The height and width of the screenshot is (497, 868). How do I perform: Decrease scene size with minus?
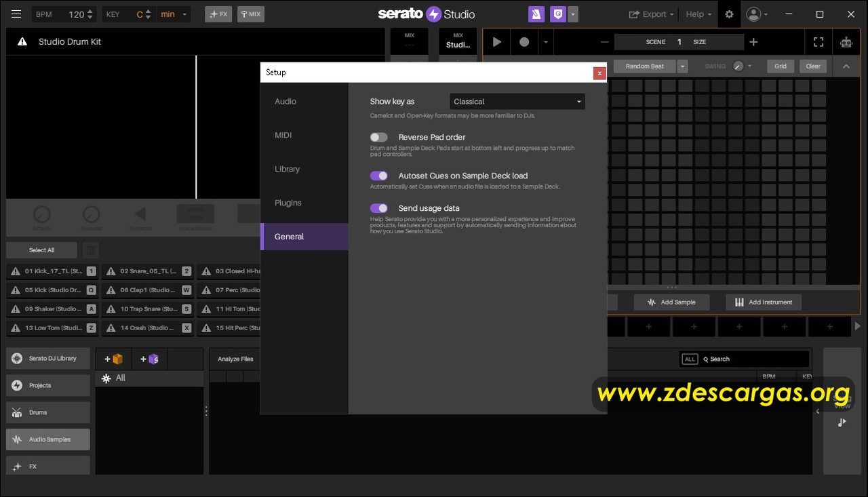click(605, 42)
